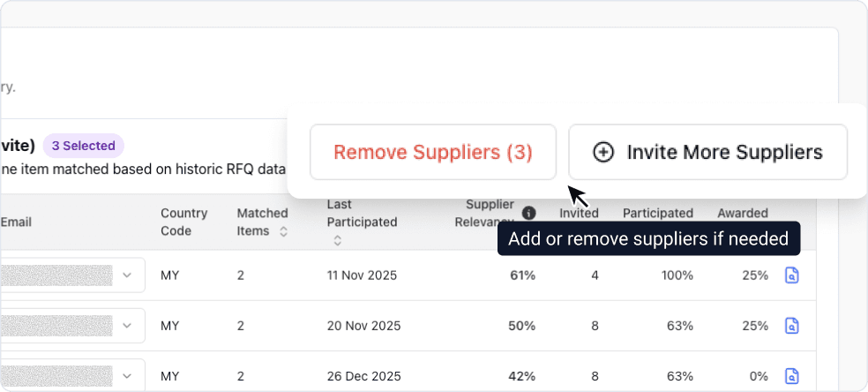The width and height of the screenshot is (868, 392).
Task: Click the Email column header
Action: click(16, 222)
